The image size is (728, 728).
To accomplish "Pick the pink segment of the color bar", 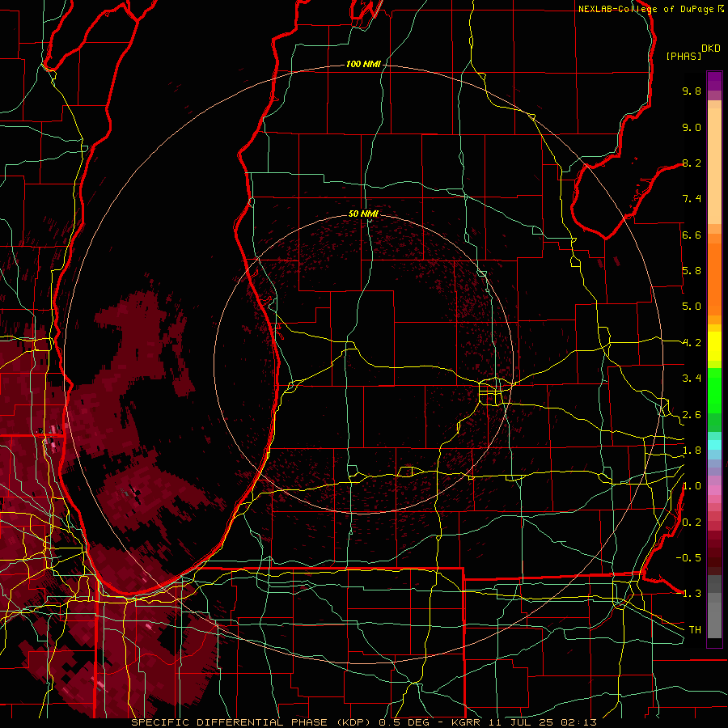I will [714, 490].
